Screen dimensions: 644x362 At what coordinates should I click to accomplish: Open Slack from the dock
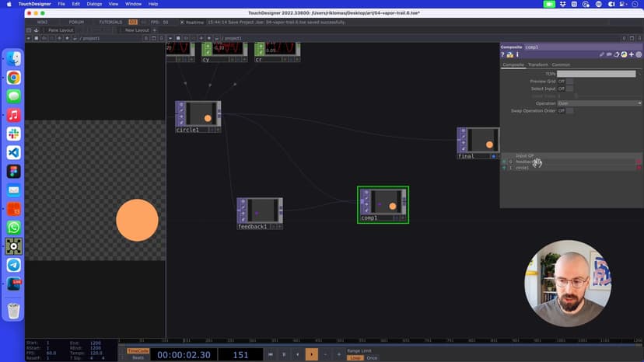14,134
